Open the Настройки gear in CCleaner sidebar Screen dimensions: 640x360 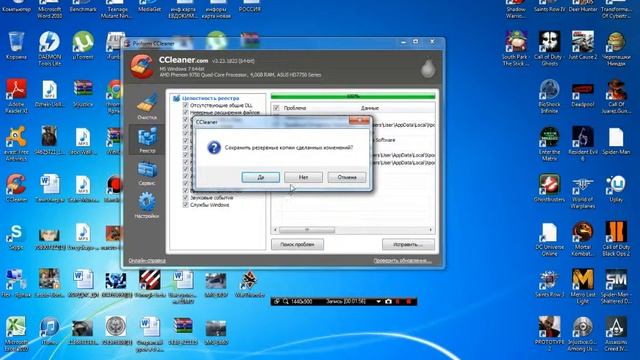tap(147, 205)
